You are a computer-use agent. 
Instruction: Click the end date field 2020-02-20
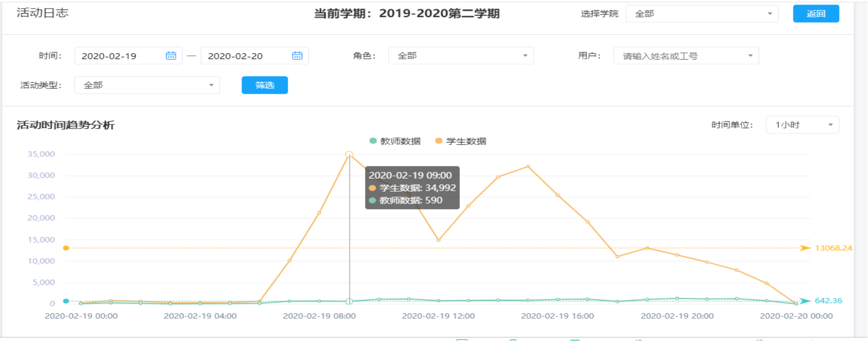pos(245,56)
